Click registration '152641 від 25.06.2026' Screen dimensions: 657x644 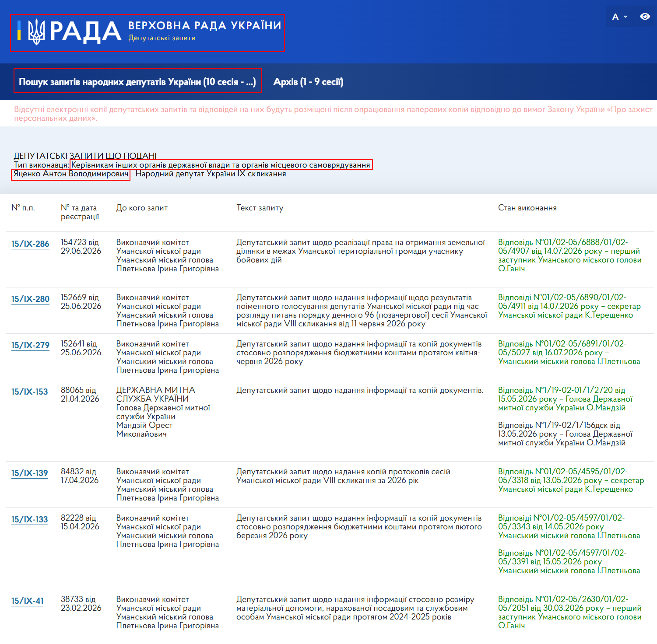pyautogui.click(x=81, y=348)
